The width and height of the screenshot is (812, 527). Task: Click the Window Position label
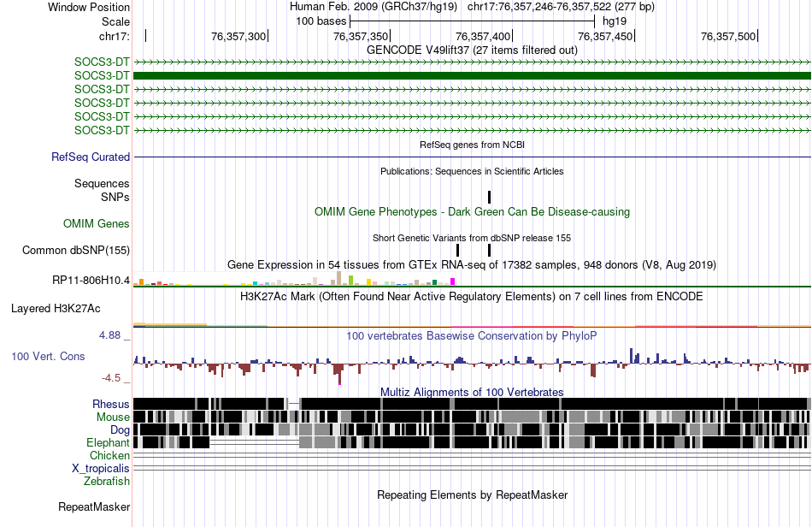coord(89,7)
